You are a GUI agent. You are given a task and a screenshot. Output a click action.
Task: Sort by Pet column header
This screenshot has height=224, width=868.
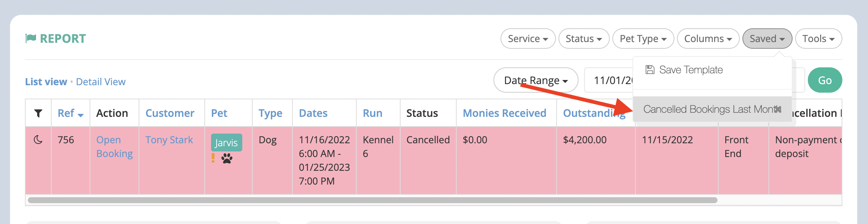tap(219, 113)
